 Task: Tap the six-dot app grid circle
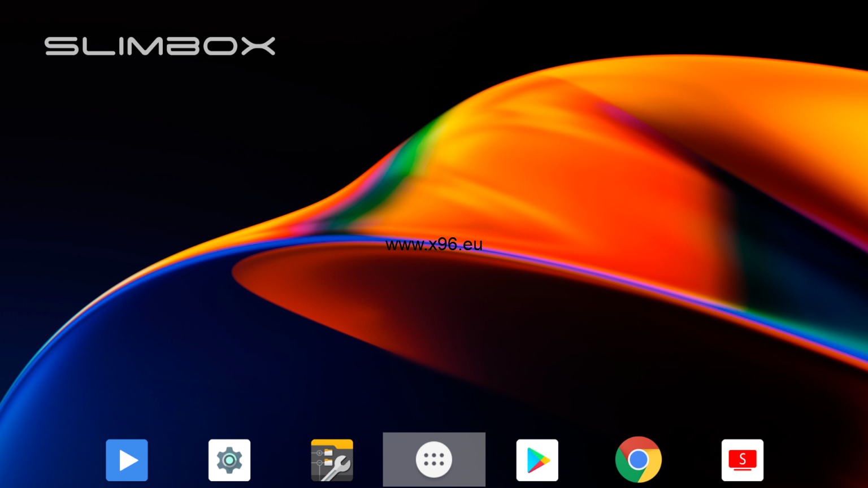434,460
